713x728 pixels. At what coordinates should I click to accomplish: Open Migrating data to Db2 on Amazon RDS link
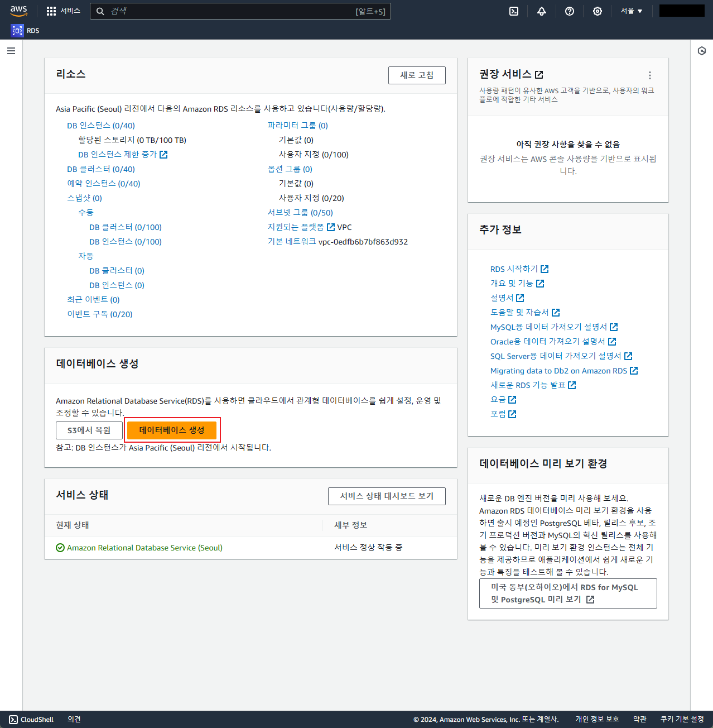pyautogui.click(x=558, y=371)
